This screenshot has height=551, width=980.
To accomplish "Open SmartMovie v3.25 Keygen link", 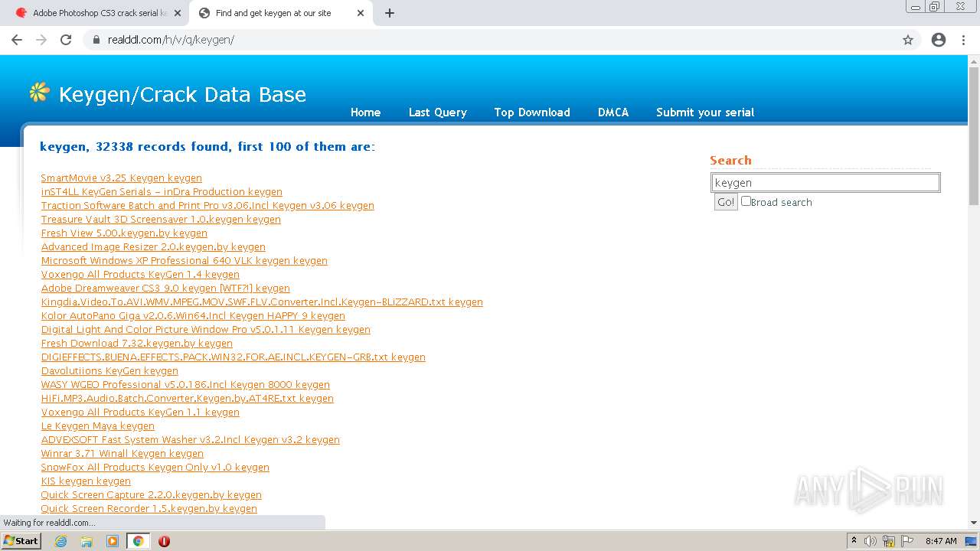I will [121, 178].
